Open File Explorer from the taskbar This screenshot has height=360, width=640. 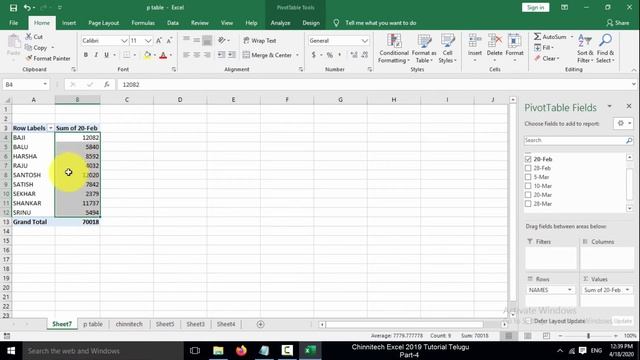[218, 351]
